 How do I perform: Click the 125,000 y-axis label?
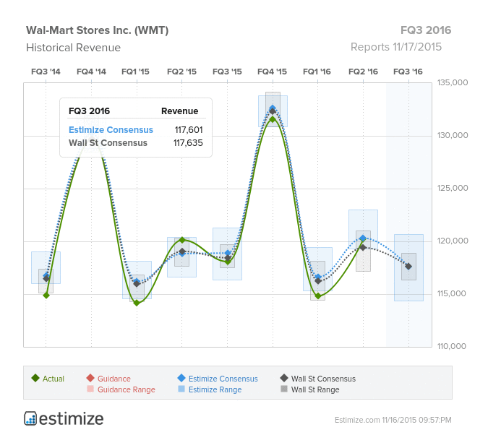[x=453, y=188]
